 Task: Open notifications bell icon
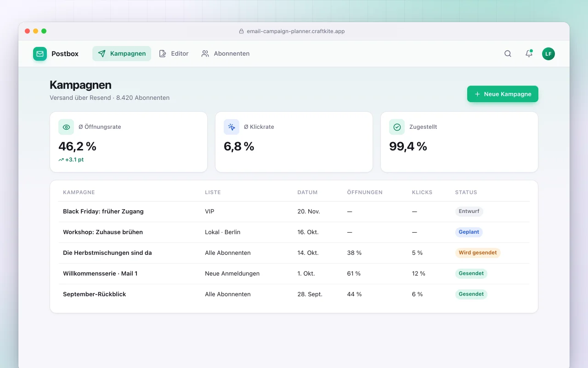coord(529,54)
